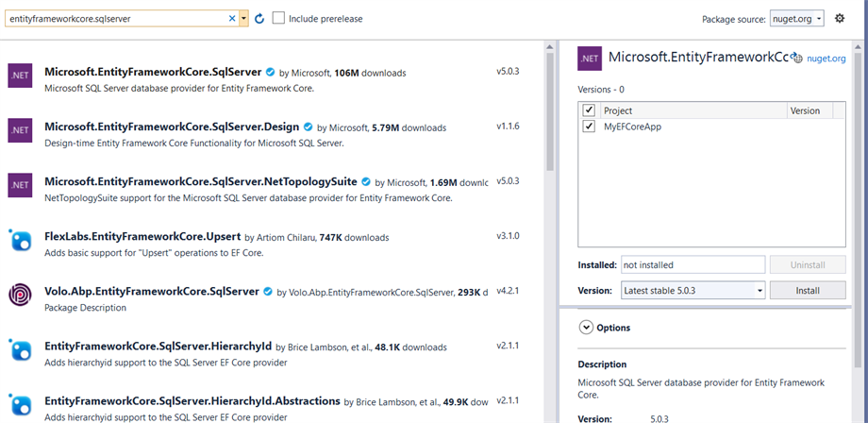
Task: Select Microsoft.EntityFrameworkCore.SqlServer package
Action: (x=153, y=72)
